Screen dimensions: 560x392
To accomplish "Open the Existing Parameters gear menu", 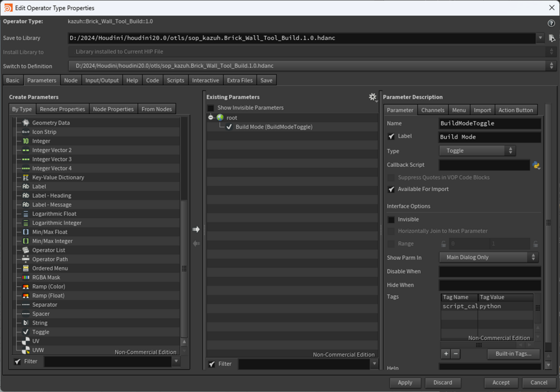I will [x=372, y=97].
